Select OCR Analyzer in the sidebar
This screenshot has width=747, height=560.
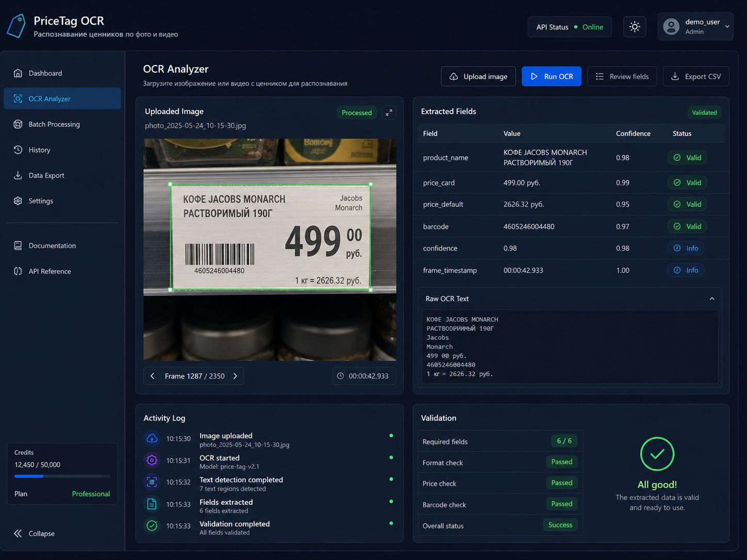62,98
